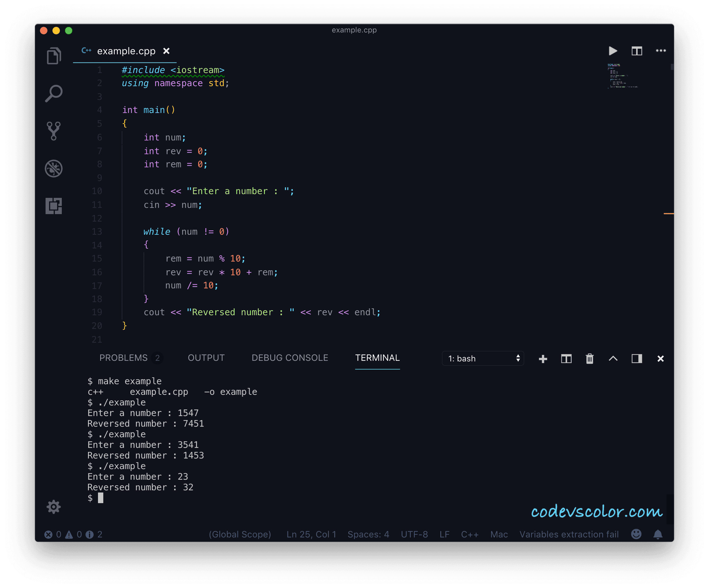Run code with play button

point(613,51)
